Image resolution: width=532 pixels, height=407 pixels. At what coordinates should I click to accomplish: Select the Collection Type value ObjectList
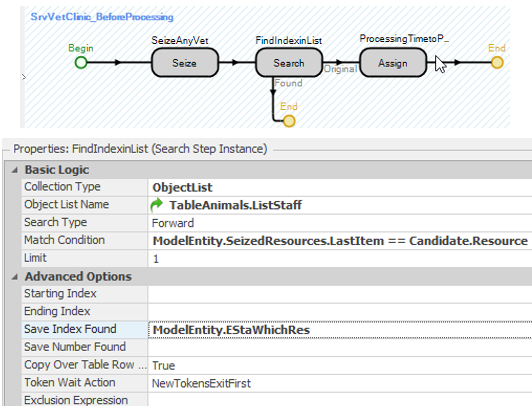(340, 188)
